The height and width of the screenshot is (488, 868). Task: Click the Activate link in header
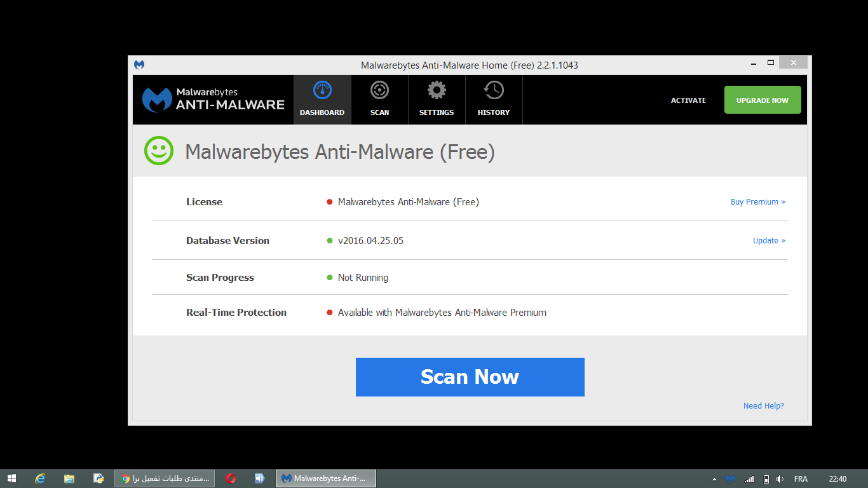pyautogui.click(x=688, y=100)
